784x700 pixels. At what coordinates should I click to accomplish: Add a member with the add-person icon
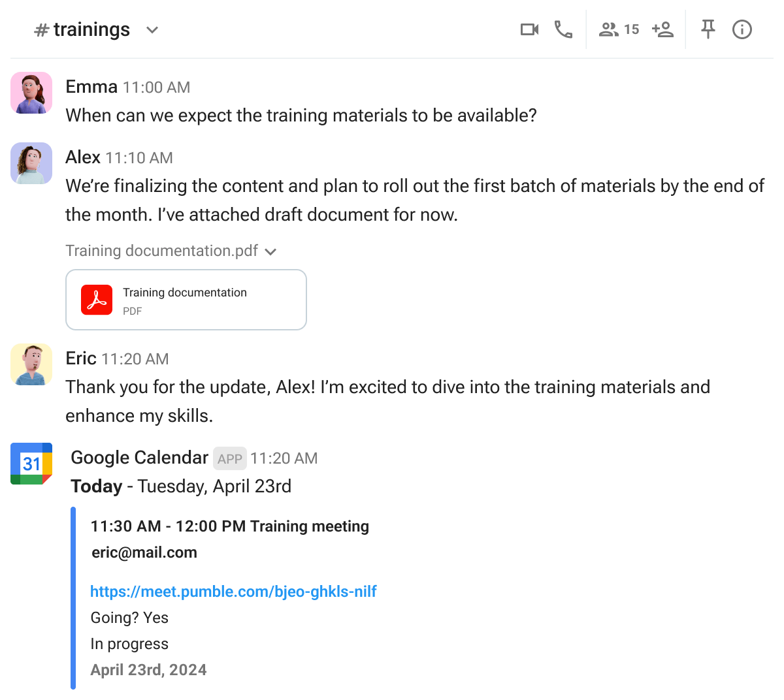(x=662, y=29)
